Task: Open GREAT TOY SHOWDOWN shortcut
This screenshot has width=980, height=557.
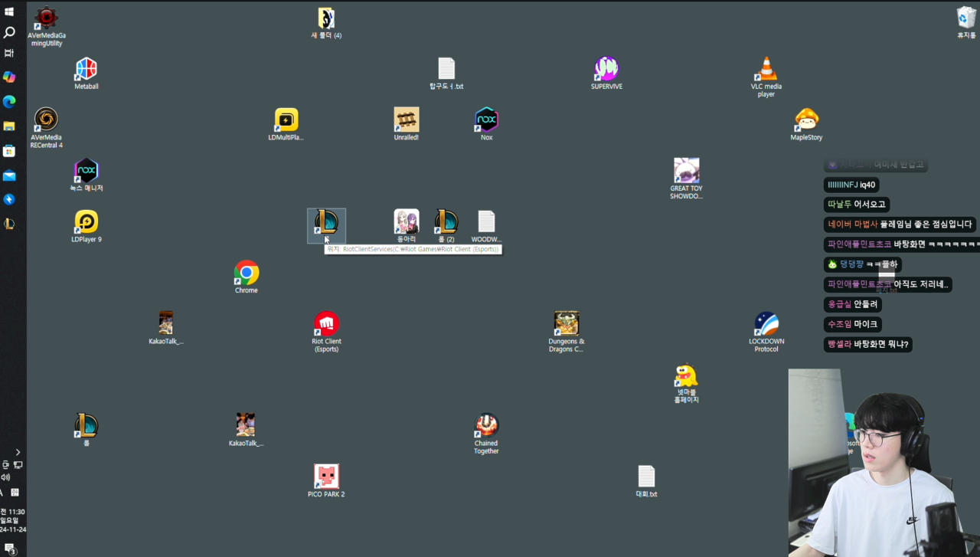Action: (686, 179)
